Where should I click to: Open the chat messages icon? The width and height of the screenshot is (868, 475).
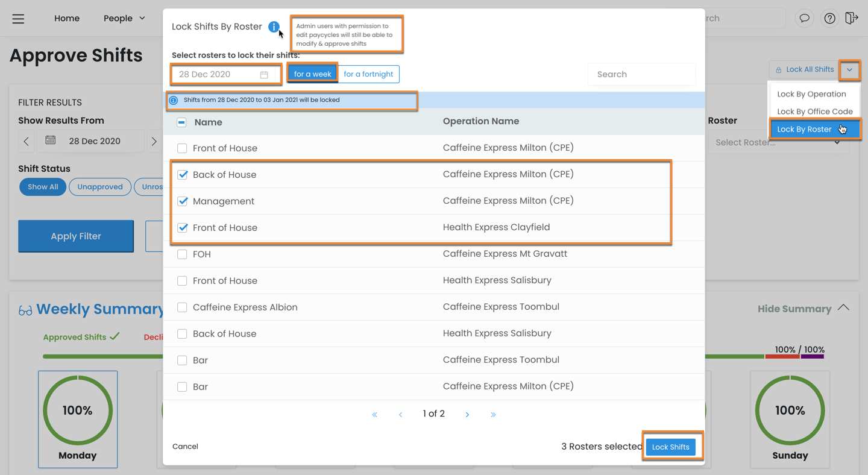(804, 18)
